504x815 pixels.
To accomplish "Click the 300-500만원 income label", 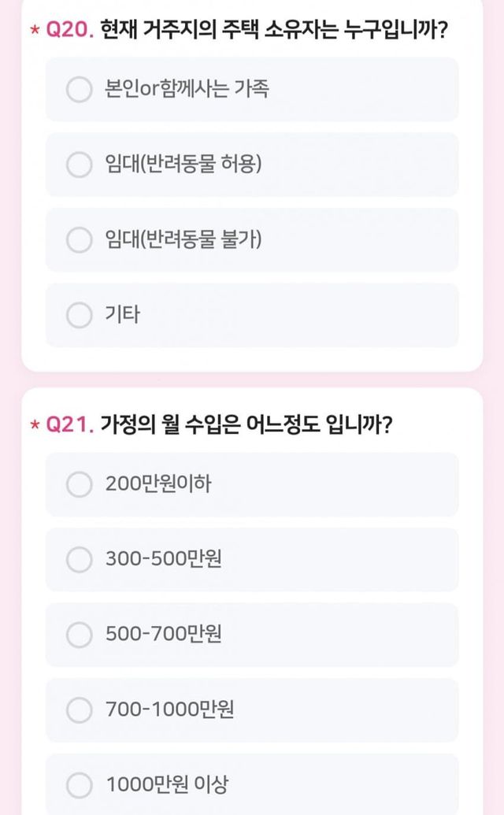I will click(x=164, y=560).
